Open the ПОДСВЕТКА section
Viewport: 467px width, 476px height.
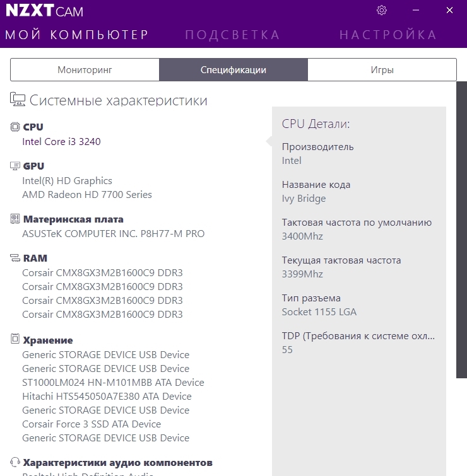tap(232, 35)
